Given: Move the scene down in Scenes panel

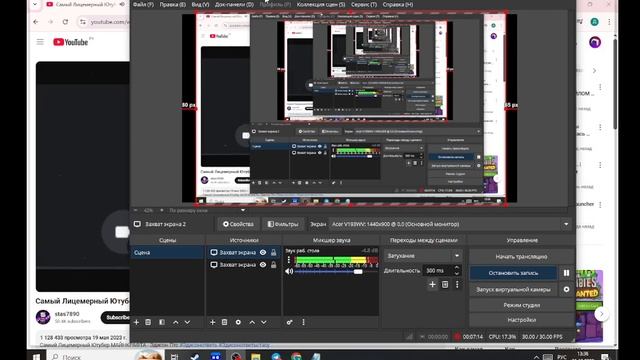Looking at the screenshot, I should click(187, 322).
